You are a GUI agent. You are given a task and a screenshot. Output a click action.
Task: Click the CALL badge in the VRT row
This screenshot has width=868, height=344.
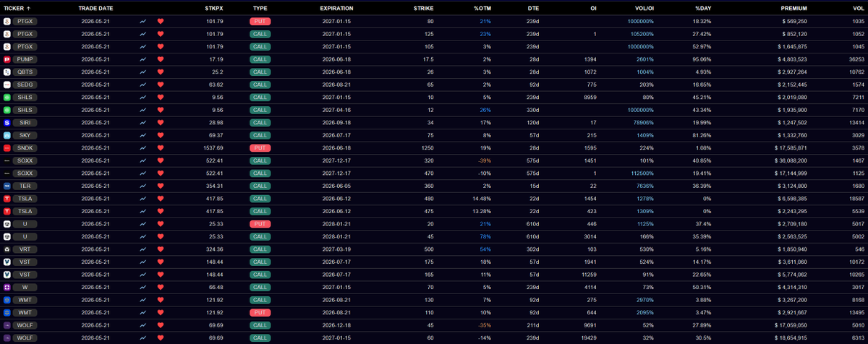(260, 249)
